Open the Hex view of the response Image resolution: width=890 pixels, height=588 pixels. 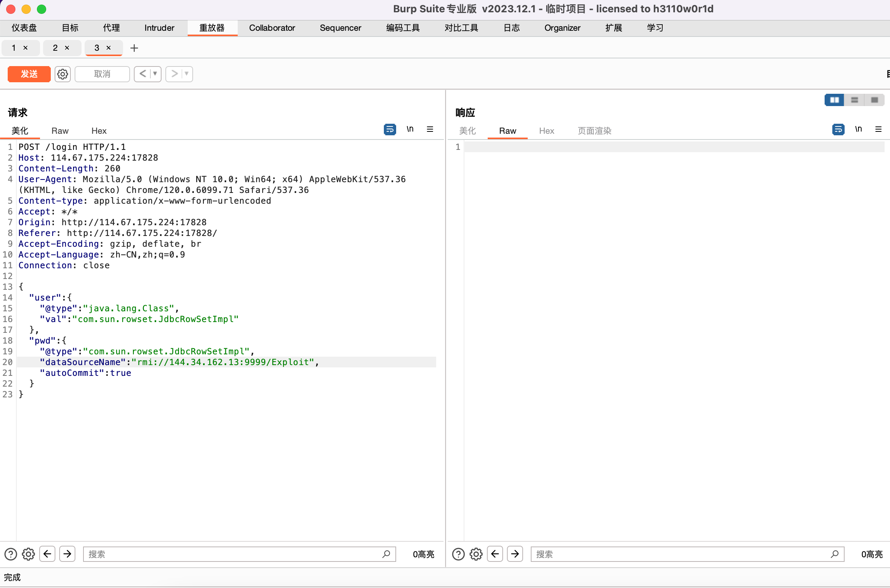point(547,131)
